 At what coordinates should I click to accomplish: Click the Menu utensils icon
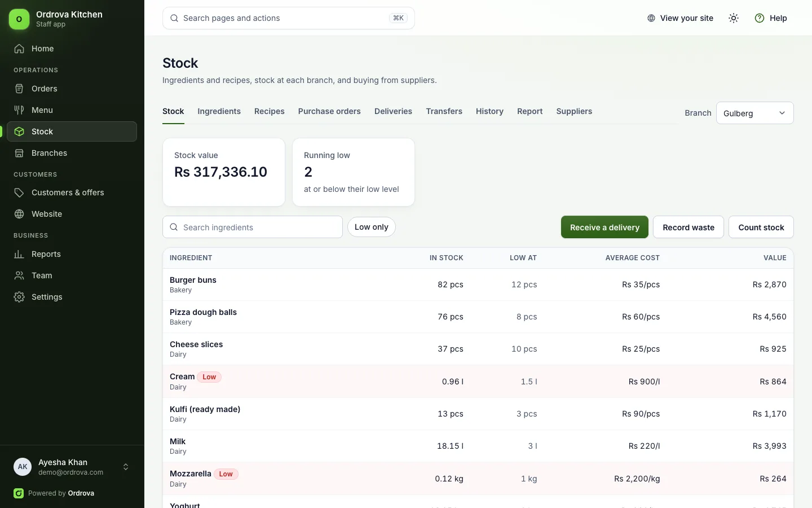tap(19, 110)
